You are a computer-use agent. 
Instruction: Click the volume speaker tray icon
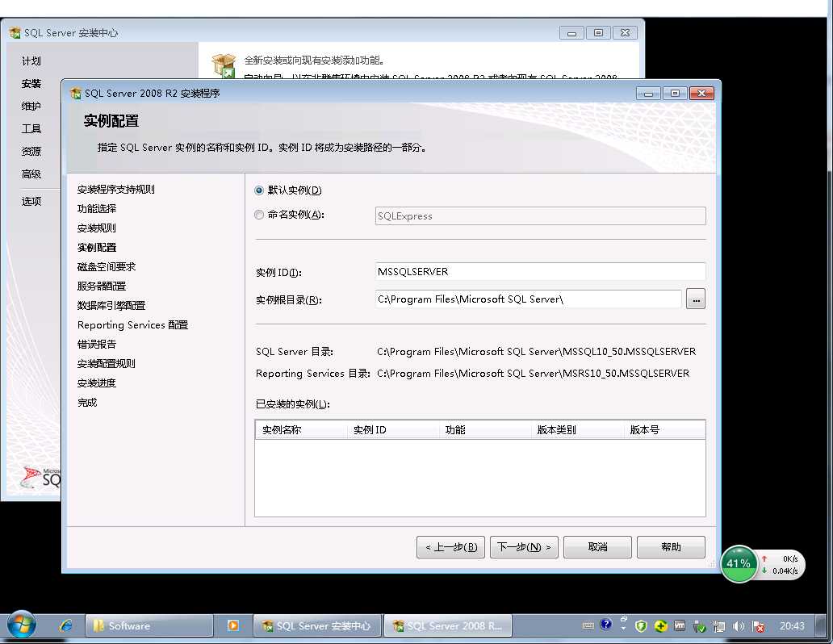[739, 626]
